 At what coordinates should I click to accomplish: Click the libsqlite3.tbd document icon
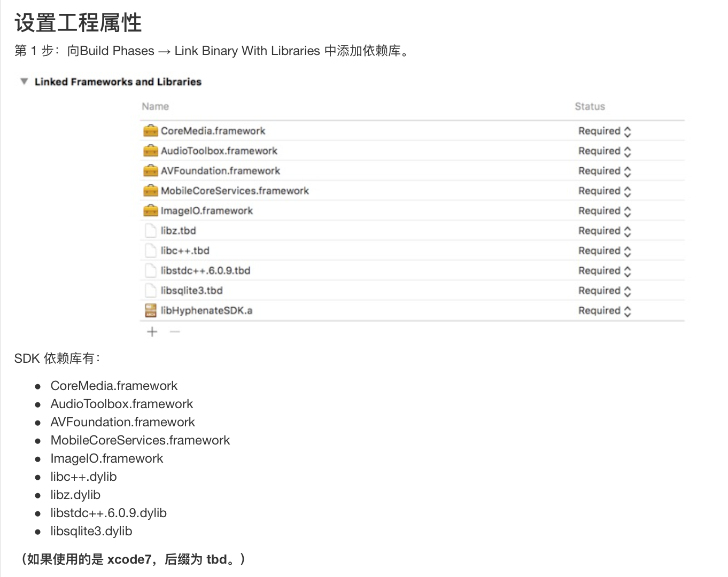pyautogui.click(x=151, y=291)
